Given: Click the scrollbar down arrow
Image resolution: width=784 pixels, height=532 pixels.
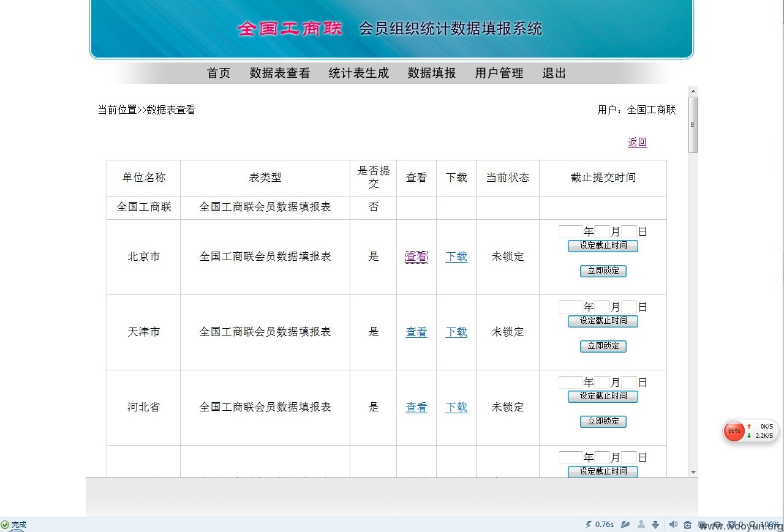Looking at the screenshot, I should click(x=693, y=472).
